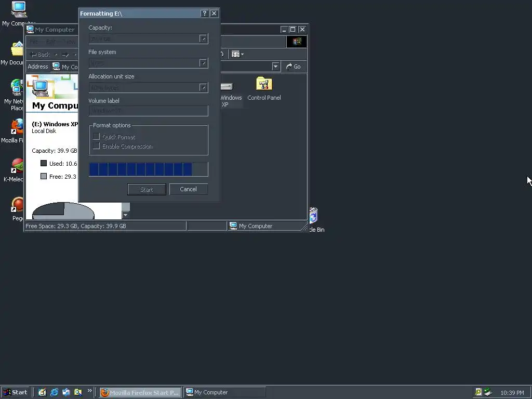This screenshot has height=399, width=532.
Task: Open My Computer desktop icon
Action: pyautogui.click(x=19, y=9)
